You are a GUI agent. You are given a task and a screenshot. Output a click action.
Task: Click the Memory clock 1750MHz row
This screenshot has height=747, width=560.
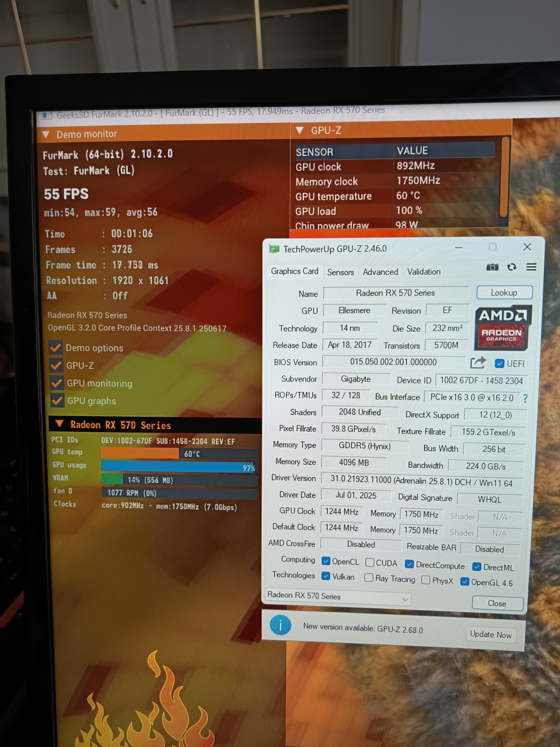click(x=395, y=181)
